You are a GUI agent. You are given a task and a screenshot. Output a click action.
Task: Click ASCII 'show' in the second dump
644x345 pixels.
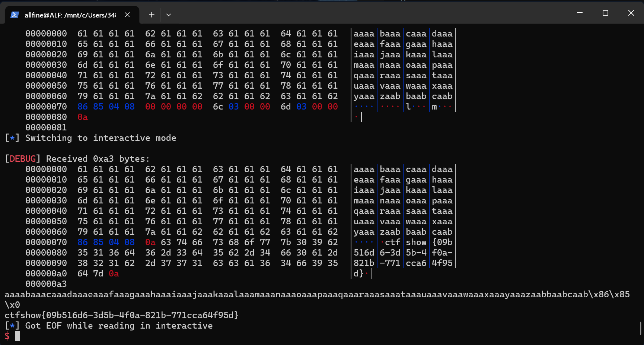pyautogui.click(x=416, y=242)
